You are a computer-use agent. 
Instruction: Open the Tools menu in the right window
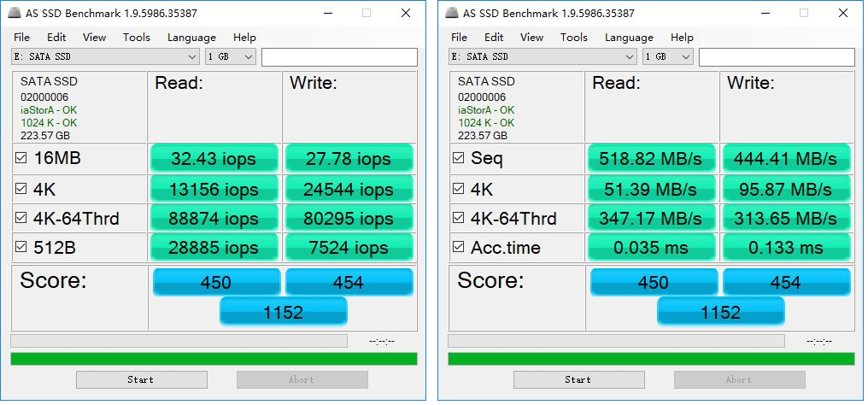[574, 37]
